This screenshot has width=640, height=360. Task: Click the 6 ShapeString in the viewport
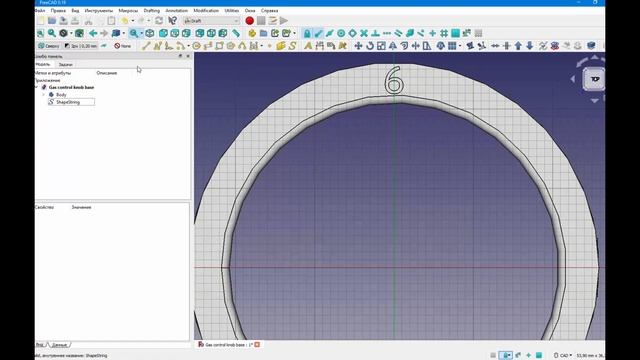tap(394, 80)
